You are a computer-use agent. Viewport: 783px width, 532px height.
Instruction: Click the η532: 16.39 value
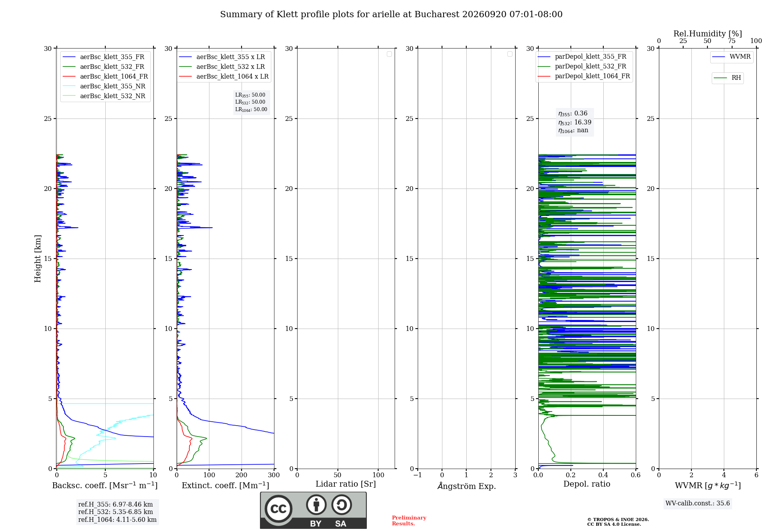(575, 122)
